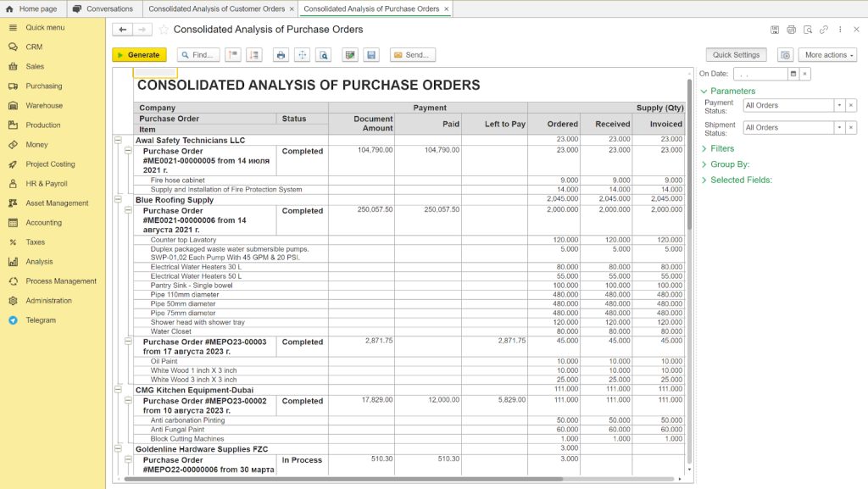
Task: Open the Purchasing module in the sidebar
Action: point(45,86)
